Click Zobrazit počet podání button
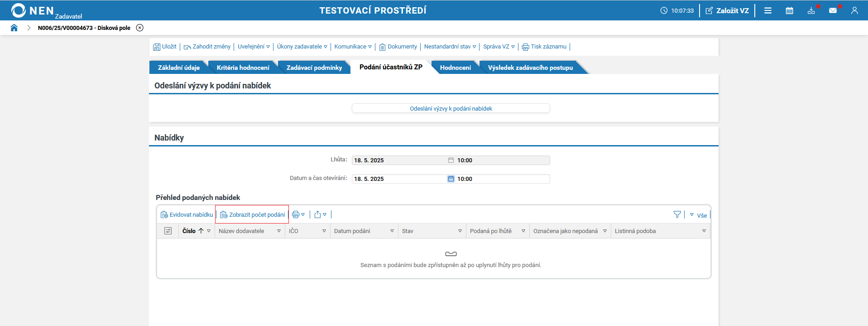The image size is (868, 326). tap(252, 215)
